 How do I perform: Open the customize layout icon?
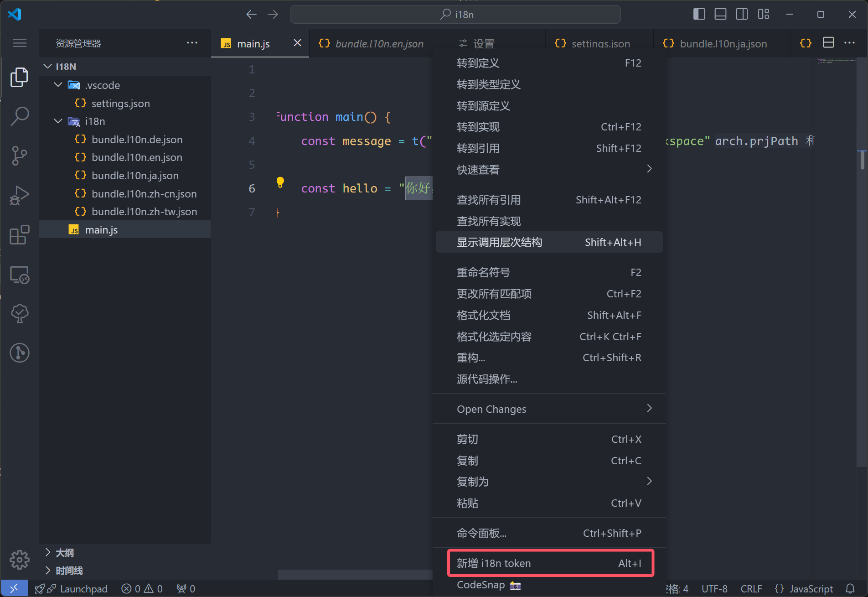coord(763,14)
